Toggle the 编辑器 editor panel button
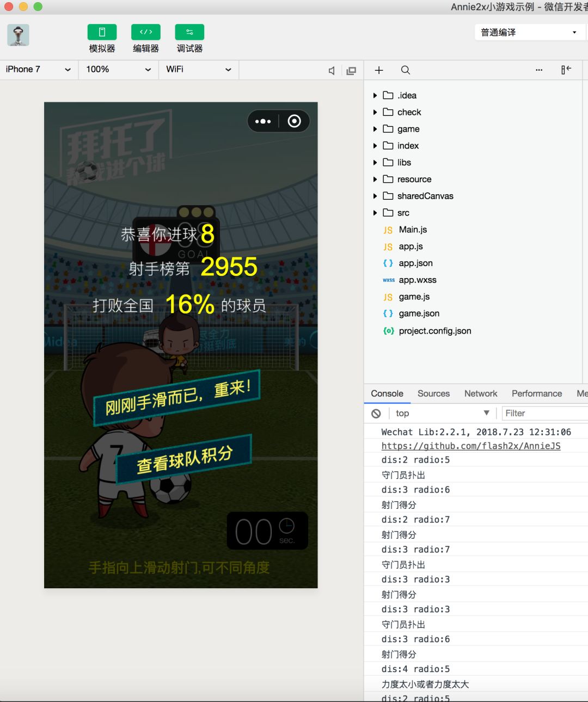This screenshot has height=702, width=588. [x=146, y=32]
